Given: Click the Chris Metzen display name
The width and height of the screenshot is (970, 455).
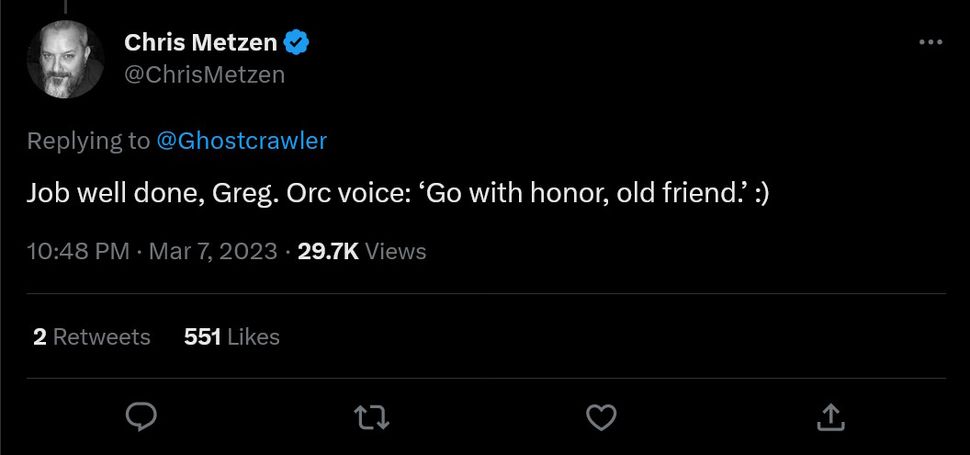Looking at the screenshot, I should (200, 43).
